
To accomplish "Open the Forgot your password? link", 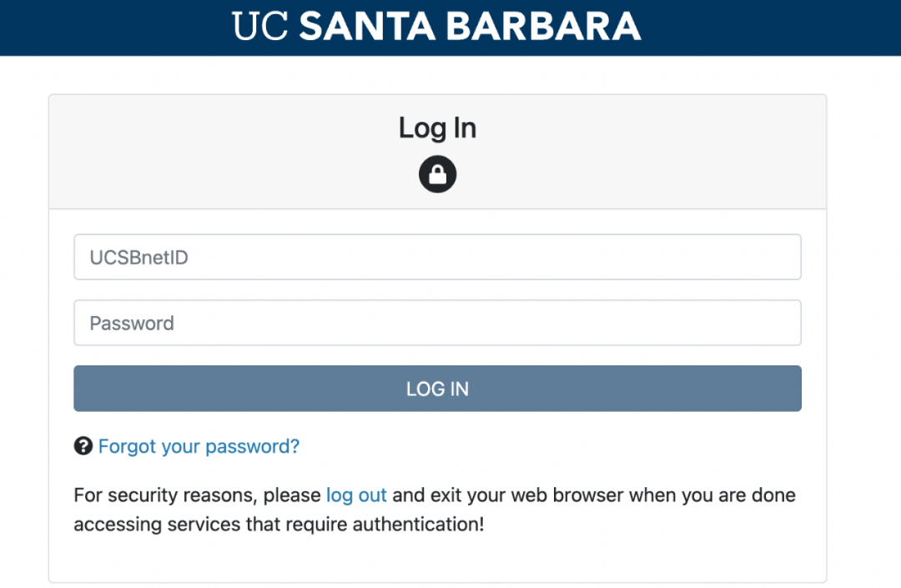I will 199,446.
